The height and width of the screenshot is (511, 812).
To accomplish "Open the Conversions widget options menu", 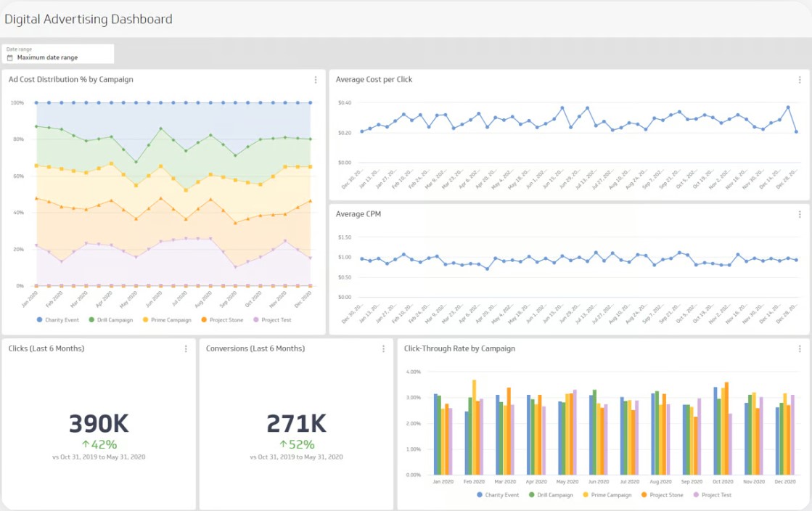I will pyautogui.click(x=383, y=349).
